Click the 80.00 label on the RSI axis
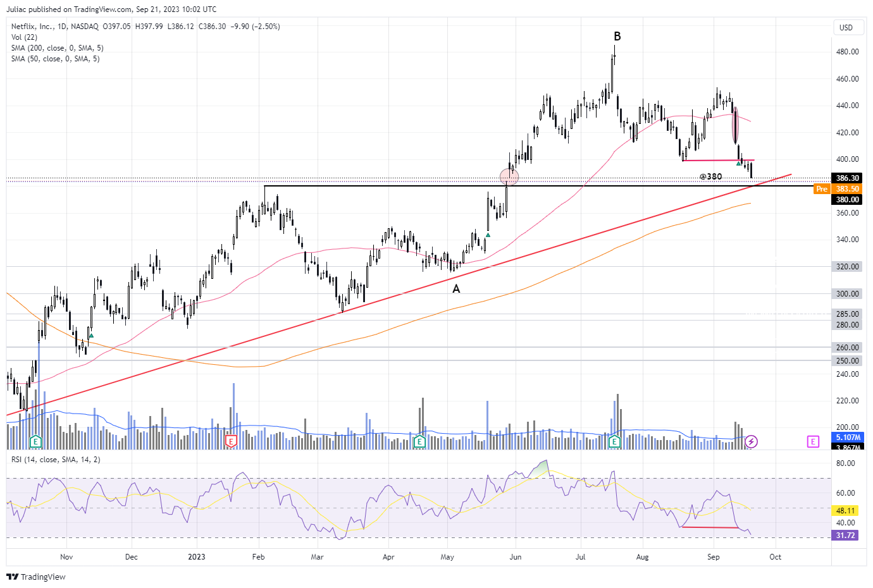Image resolution: width=873 pixels, height=588 pixels. pos(846,463)
